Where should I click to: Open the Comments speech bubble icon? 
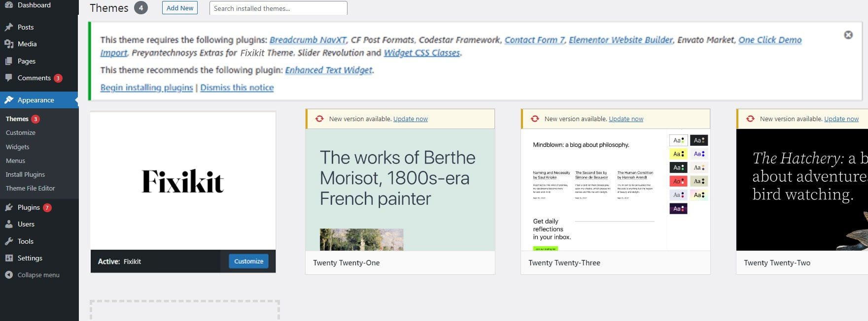[x=9, y=78]
